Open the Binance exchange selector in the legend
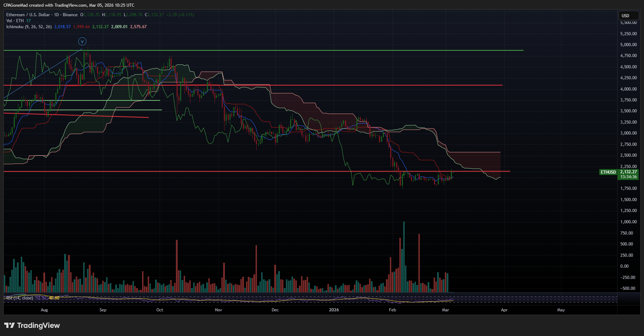This screenshot has height=336, width=644. pyautogui.click(x=70, y=14)
